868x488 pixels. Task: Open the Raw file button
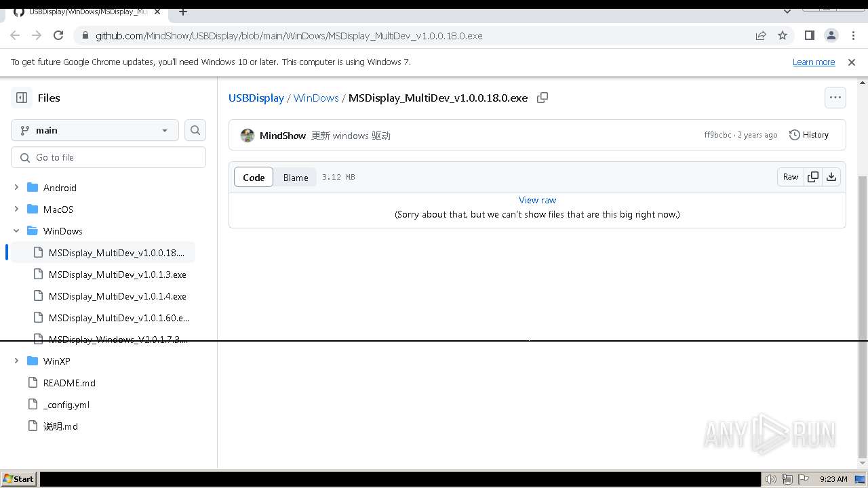tap(791, 177)
